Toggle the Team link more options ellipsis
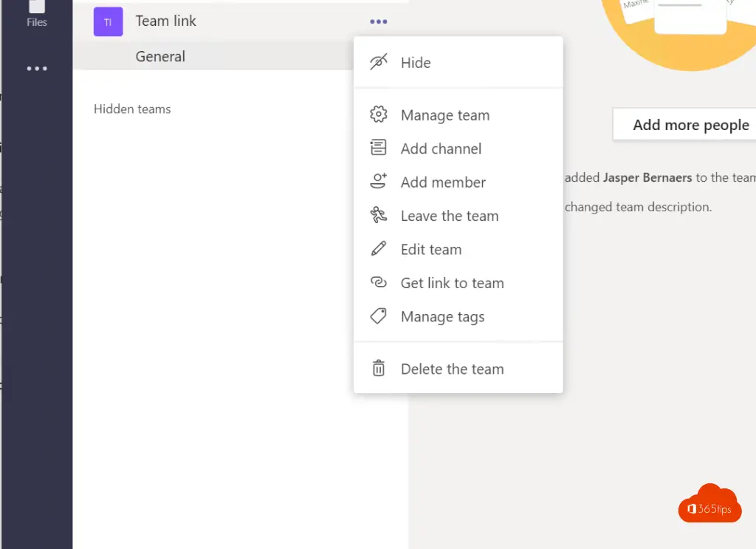Viewport: 756px width, 549px height. point(378,22)
